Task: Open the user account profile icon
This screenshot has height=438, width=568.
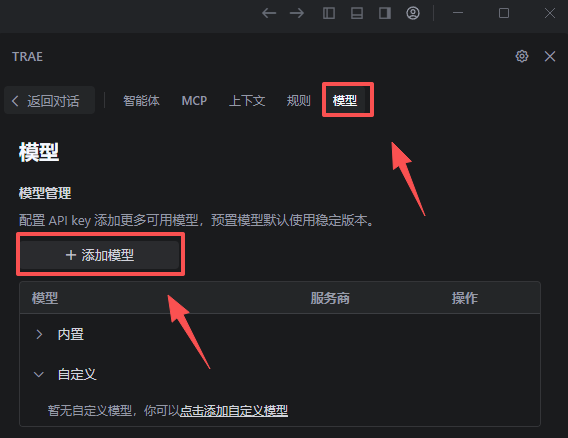Action: point(413,13)
